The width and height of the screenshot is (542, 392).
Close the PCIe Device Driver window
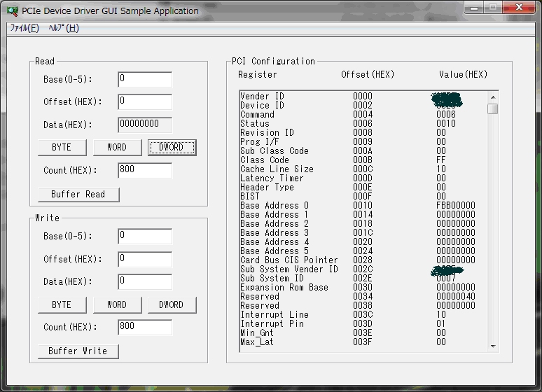click(x=519, y=8)
